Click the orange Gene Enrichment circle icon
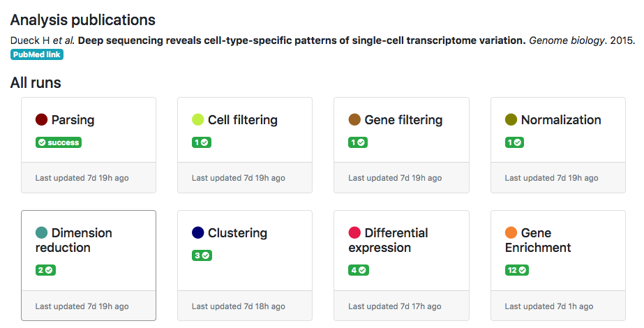This screenshot has height=328, width=644. pos(511,233)
